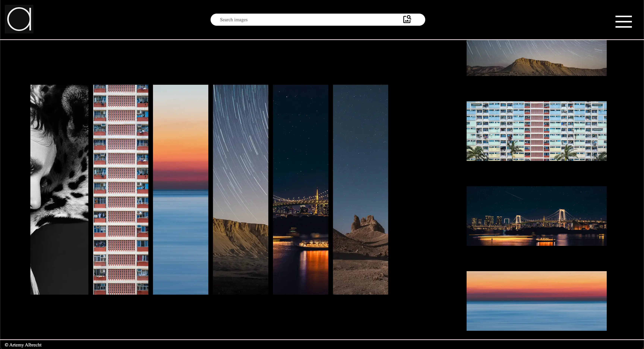Image resolution: width=644 pixels, height=349 pixels.
Task: Open the illuminated bridge at night photo
Action: [301, 189]
